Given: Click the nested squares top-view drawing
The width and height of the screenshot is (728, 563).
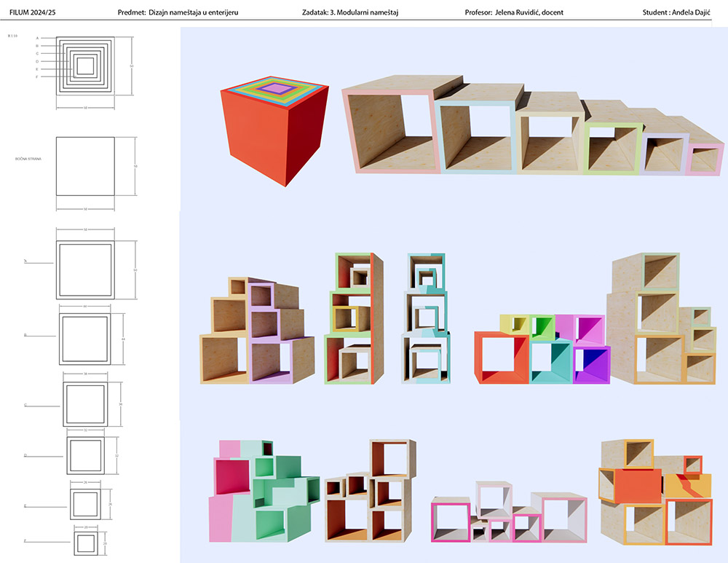Looking at the screenshot, I should point(86,66).
